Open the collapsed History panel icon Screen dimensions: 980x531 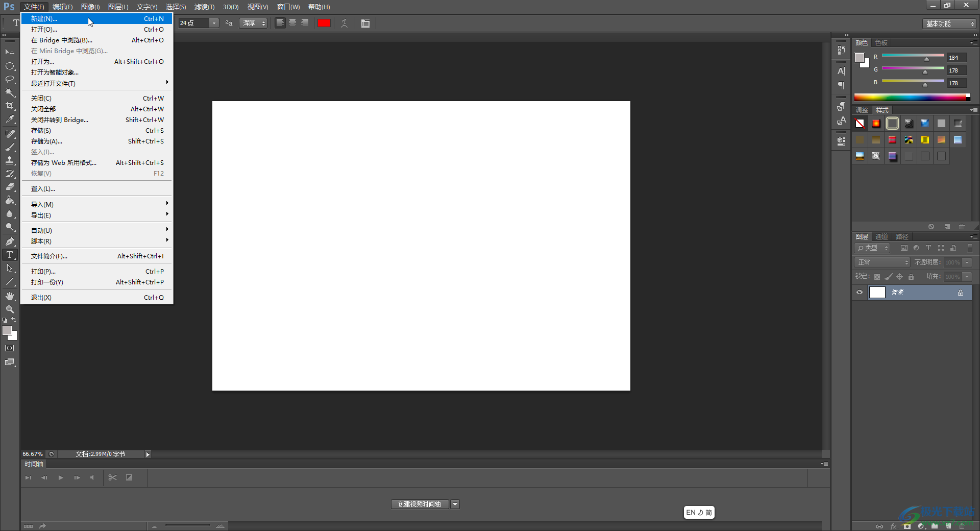[x=841, y=50]
